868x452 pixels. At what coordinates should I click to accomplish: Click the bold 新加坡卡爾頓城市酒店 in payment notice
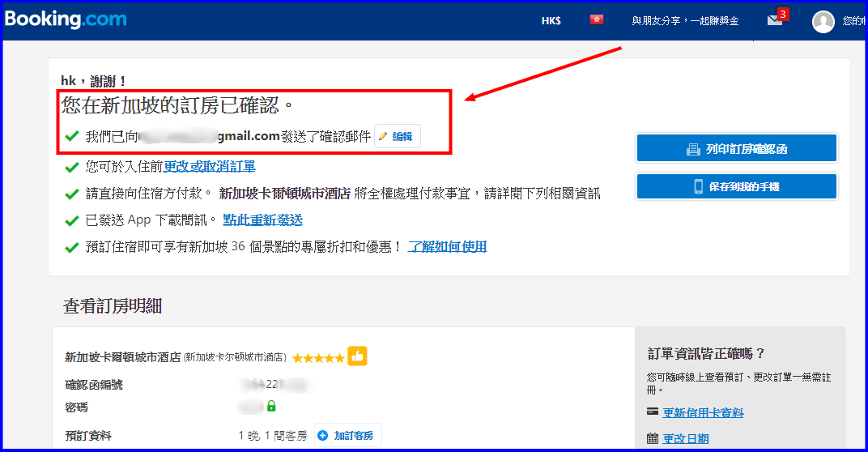coord(284,194)
